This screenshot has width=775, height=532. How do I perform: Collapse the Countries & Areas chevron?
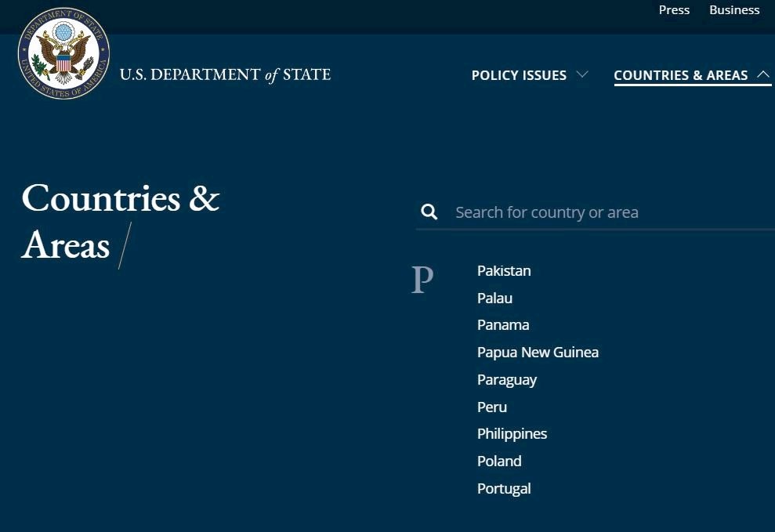click(x=763, y=74)
